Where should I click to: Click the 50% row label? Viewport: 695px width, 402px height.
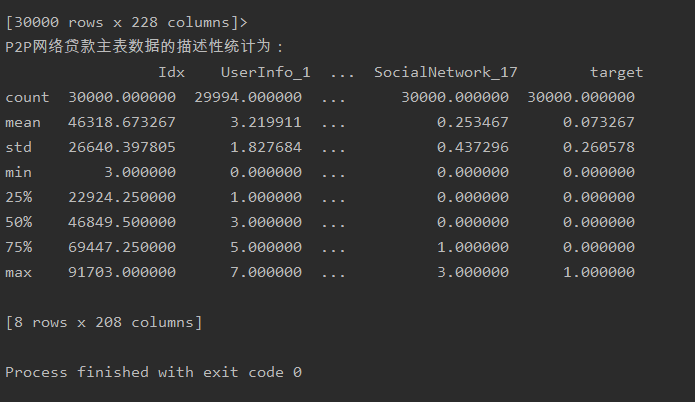pyautogui.click(x=18, y=222)
